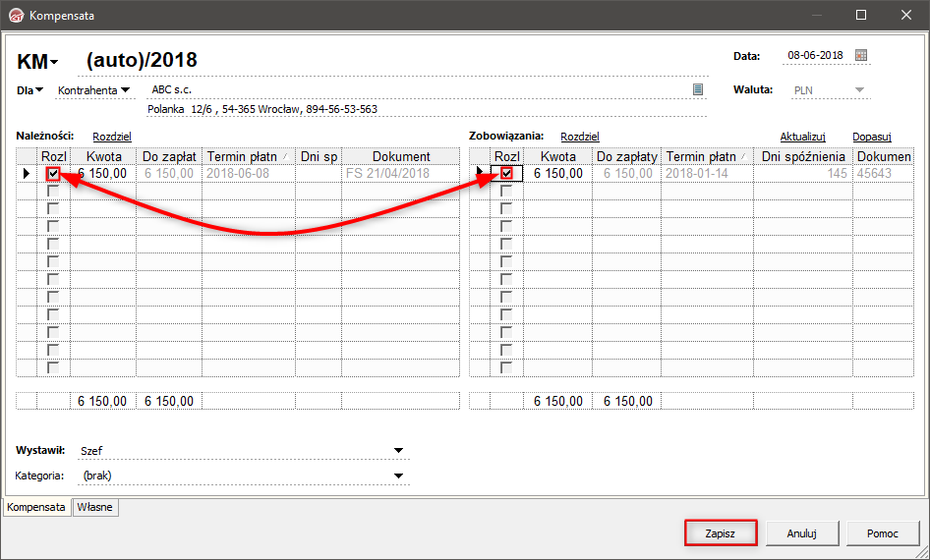Expand the KM document type dropdown

[x=54, y=62]
